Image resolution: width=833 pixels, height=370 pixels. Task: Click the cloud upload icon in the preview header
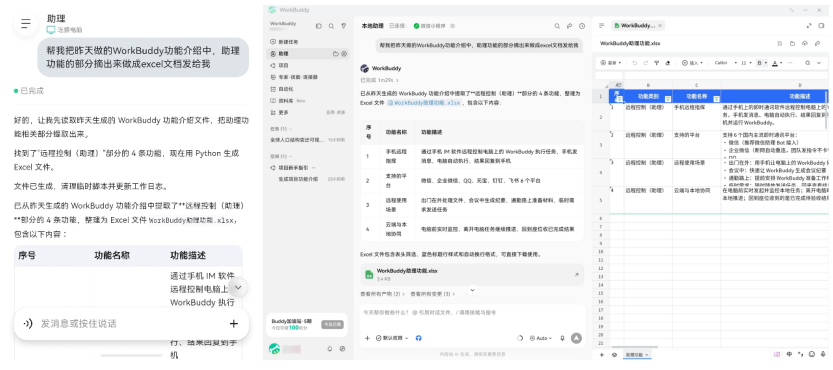click(x=805, y=44)
